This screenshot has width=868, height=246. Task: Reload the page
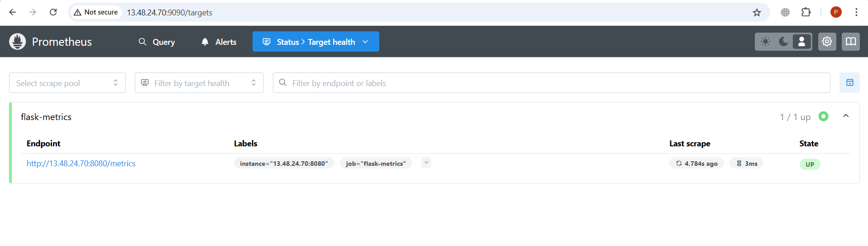(53, 12)
